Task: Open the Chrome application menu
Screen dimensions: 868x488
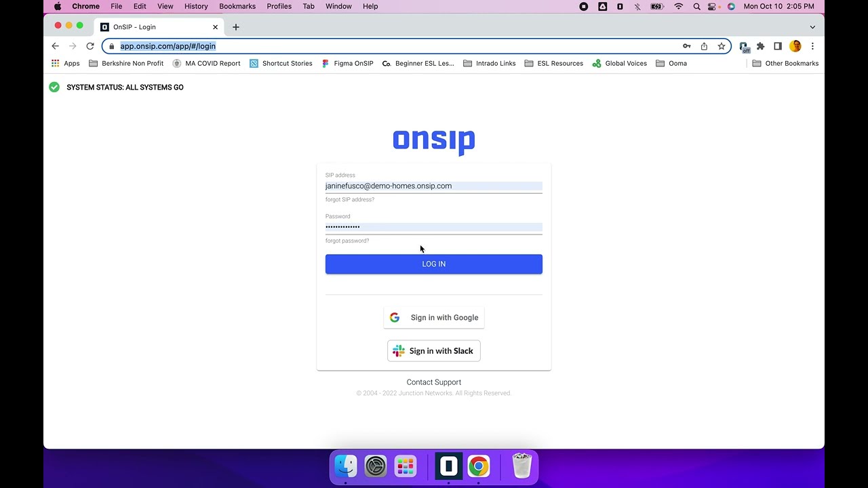Action: coord(86,6)
